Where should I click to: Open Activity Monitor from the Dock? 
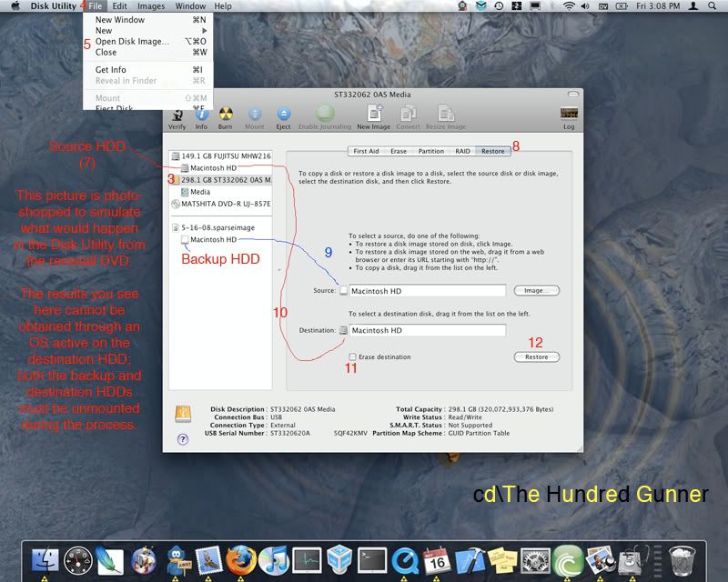point(307,561)
